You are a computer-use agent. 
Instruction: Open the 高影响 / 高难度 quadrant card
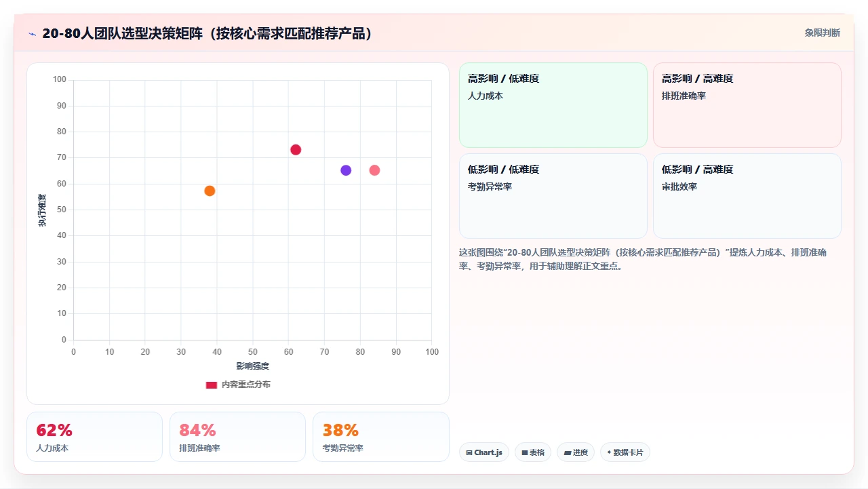coord(747,105)
